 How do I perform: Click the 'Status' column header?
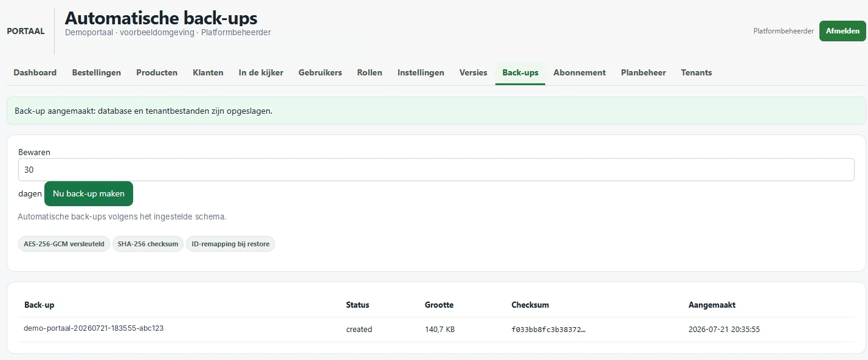[x=357, y=305]
